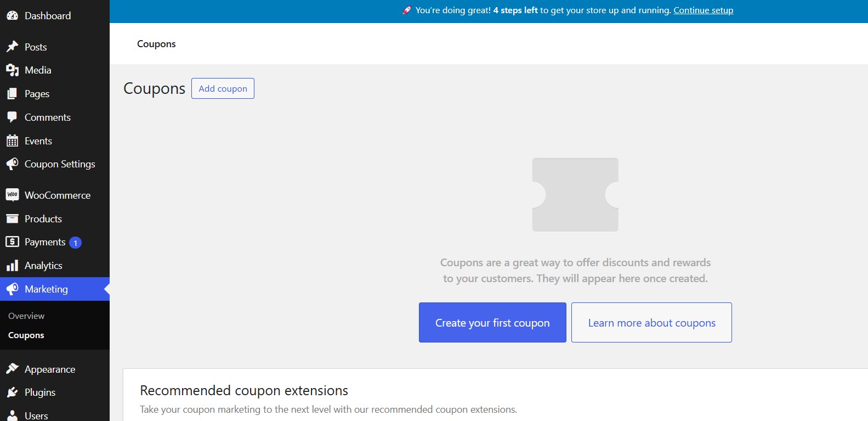Open the Payments menu

pyautogui.click(x=55, y=242)
